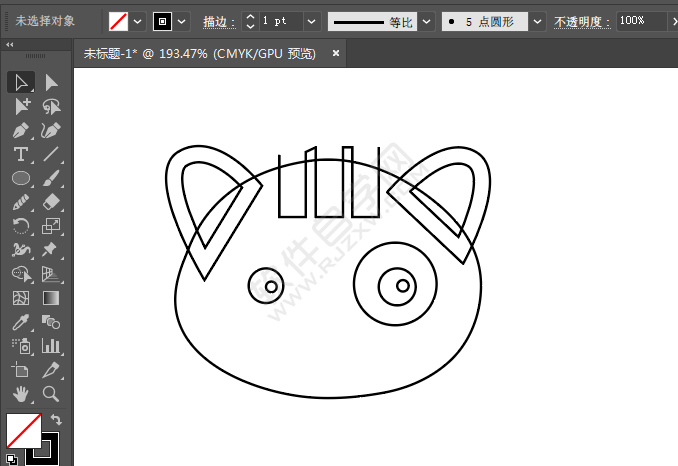This screenshot has width=678, height=466.
Task: Select the Gradient tool
Action: pos(51,298)
